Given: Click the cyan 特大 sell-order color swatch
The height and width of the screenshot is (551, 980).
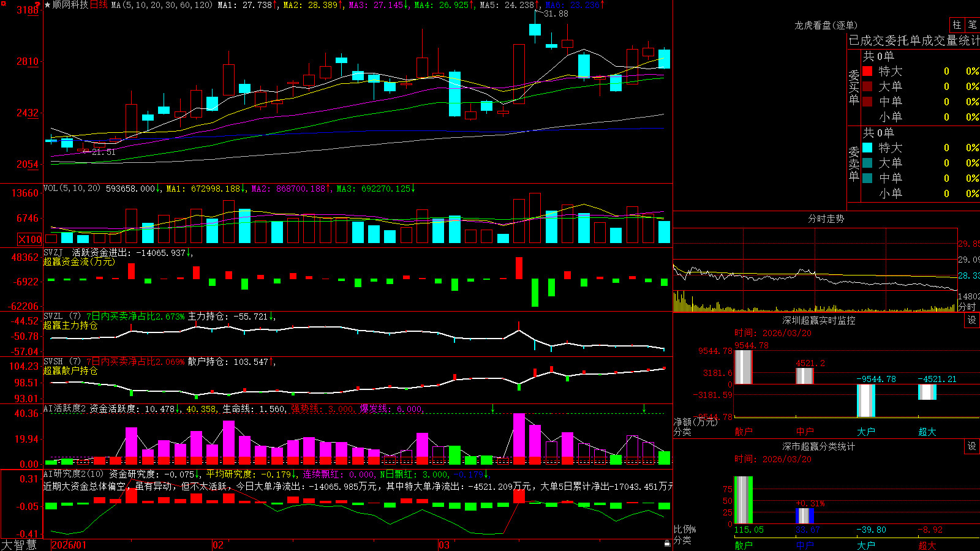Looking at the screenshot, I should 867,148.
